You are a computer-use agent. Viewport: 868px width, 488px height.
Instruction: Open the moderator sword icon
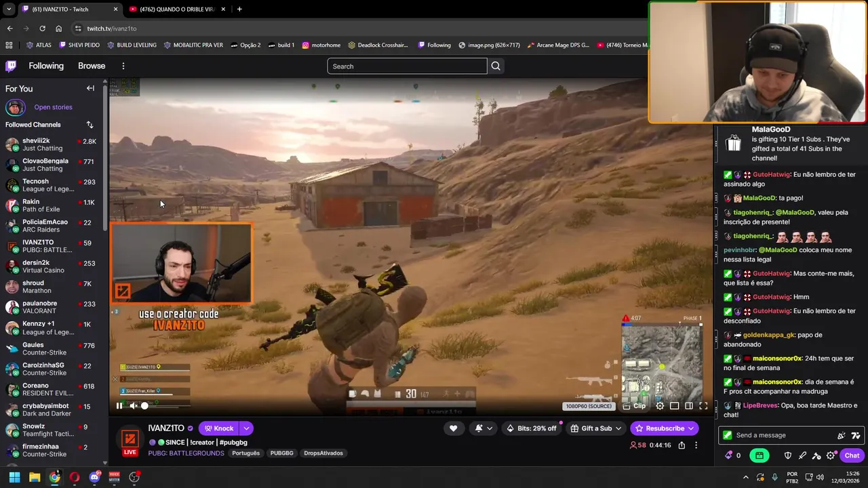pyautogui.click(x=802, y=455)
